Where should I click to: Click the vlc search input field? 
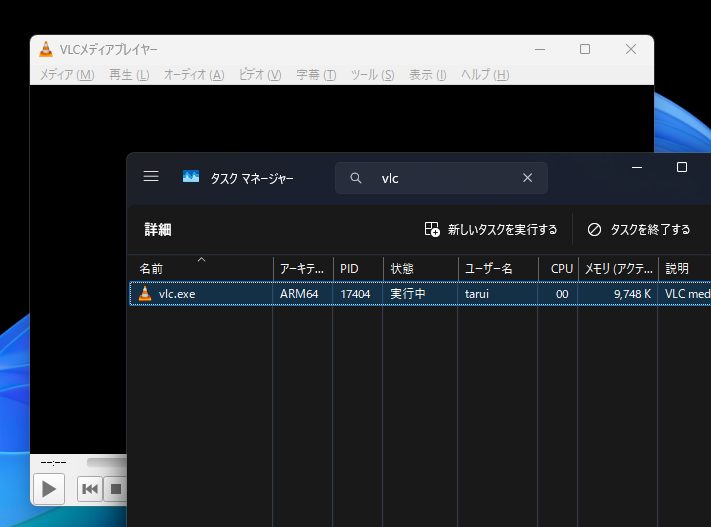441,178
